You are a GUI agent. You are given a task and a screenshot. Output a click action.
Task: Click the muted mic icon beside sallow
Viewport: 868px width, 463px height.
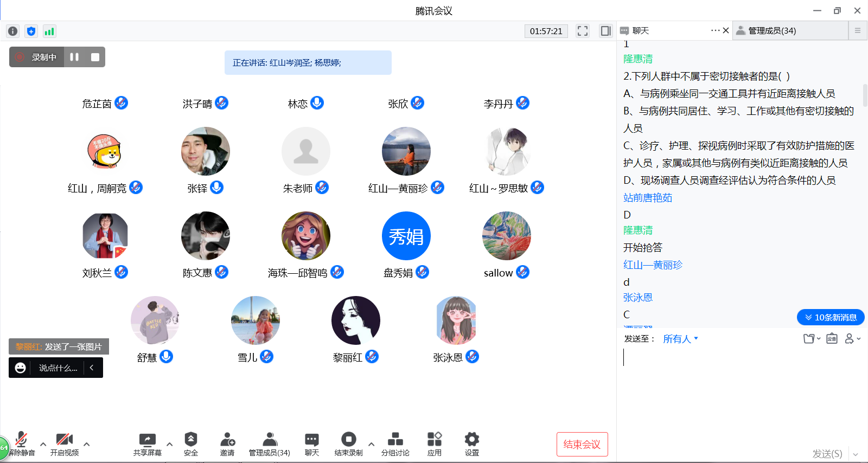pos(523,272)
